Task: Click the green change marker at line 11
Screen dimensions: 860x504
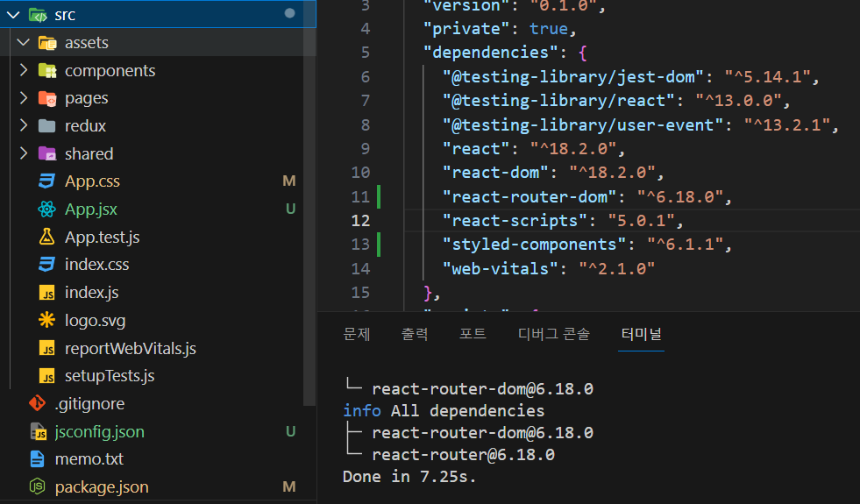Action: (379, 197)
